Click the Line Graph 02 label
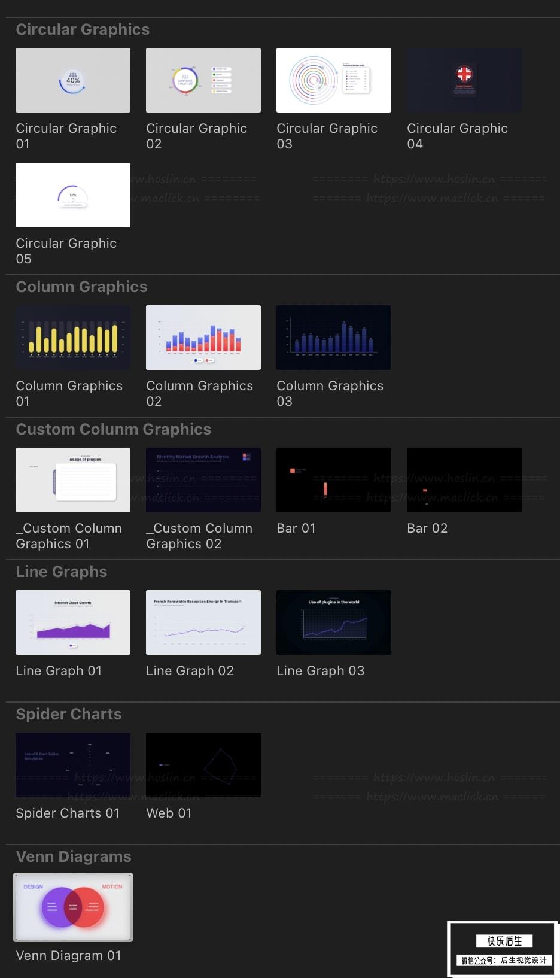The width and height of the screenshot is (560, 978). 190,670
